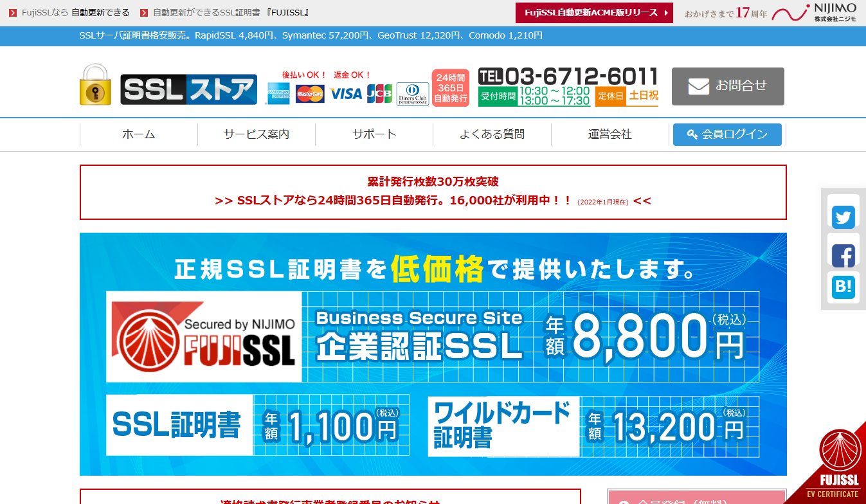The width and height of the screenshot is (866, 504).
Task: Click the gold padlock logo icon
Action: coord(96,85)
